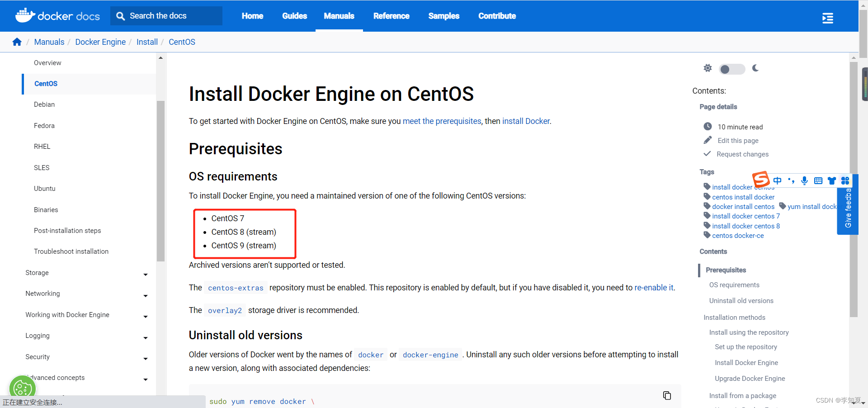Click the Sogou microphone voice input icon
868x408 pixels.
click(x=804, y=180)
